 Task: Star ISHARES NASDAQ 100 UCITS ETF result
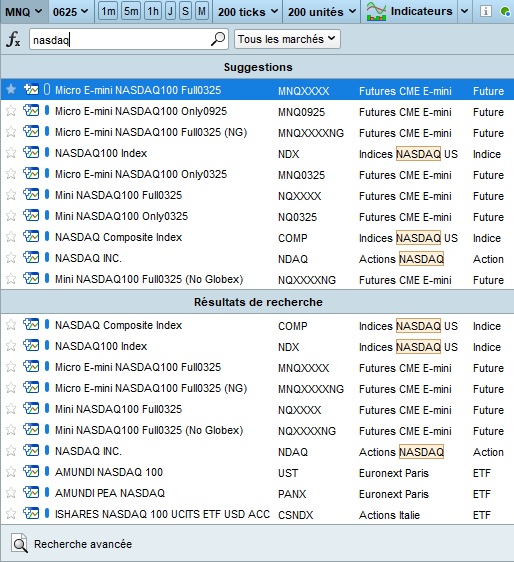point(11,514)
